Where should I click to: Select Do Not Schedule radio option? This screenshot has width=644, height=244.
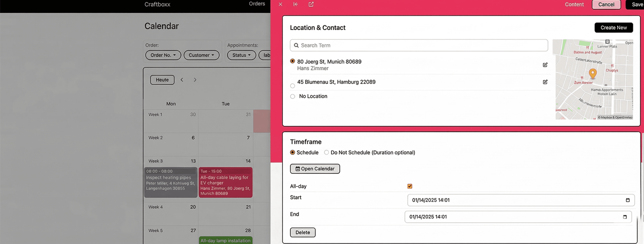(x=326, y=152)
